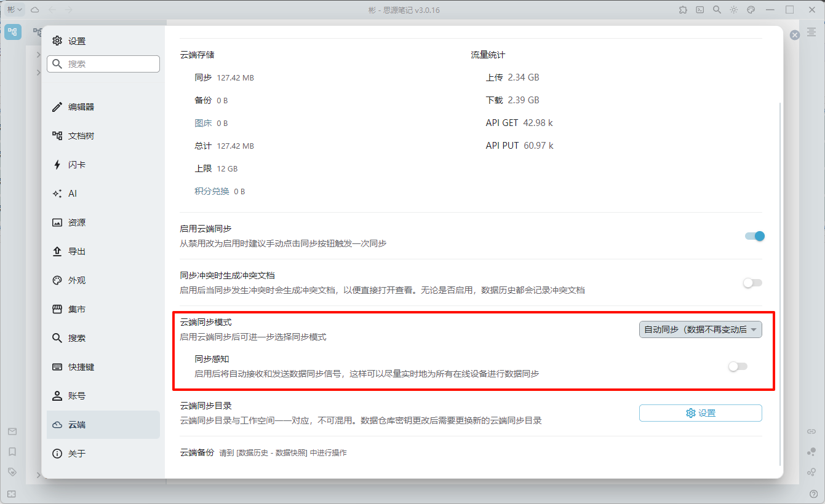Open the outline dock icon at right
Viewport: 825px width, 504px height.
pos(812,32)
